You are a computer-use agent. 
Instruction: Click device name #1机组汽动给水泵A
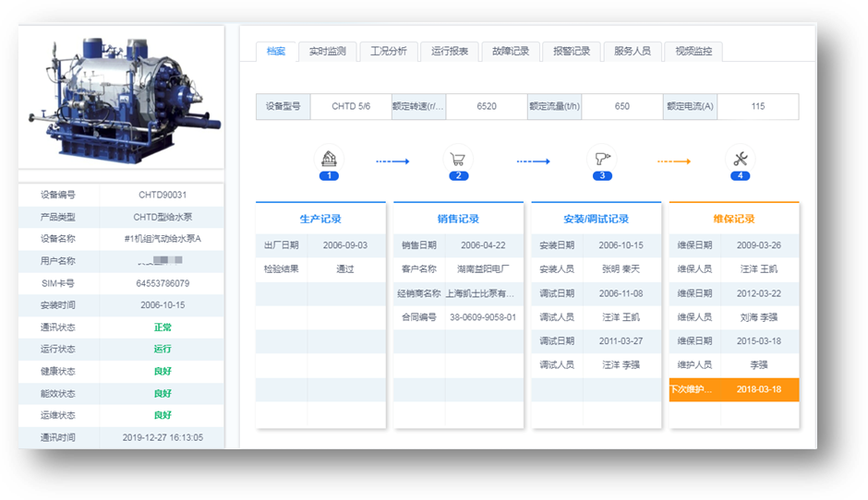(x=163, y=239)
